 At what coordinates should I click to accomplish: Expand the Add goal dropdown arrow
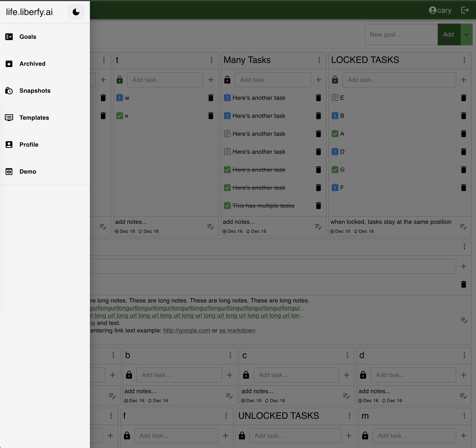tap(466, 34)
